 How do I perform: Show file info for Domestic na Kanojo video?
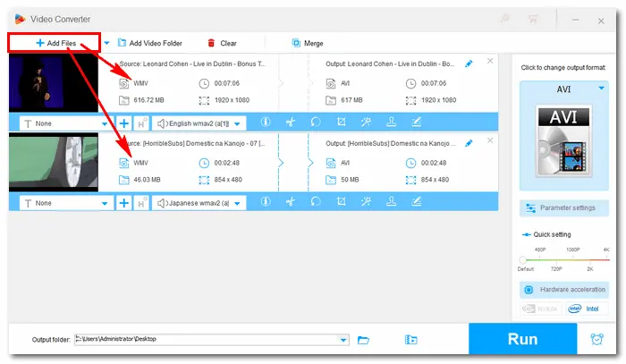(x=266, y=201)
